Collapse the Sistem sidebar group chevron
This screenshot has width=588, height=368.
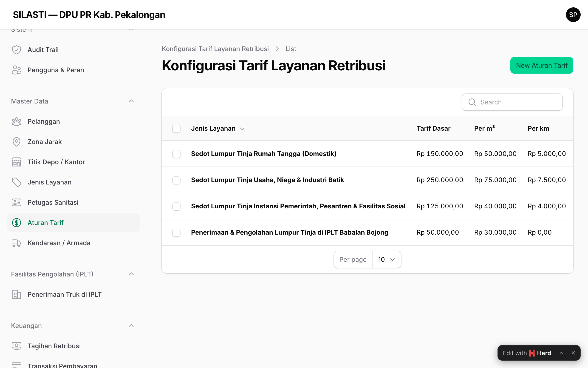click(131, 30)
